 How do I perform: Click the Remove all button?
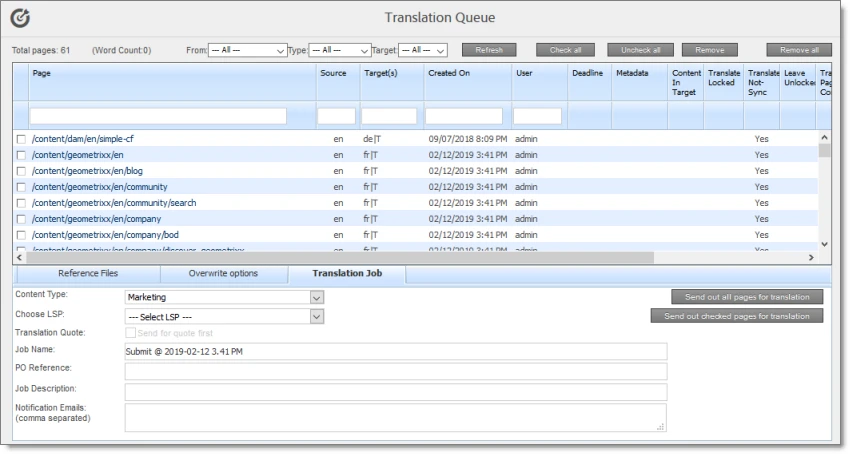[x=799, y=50]
